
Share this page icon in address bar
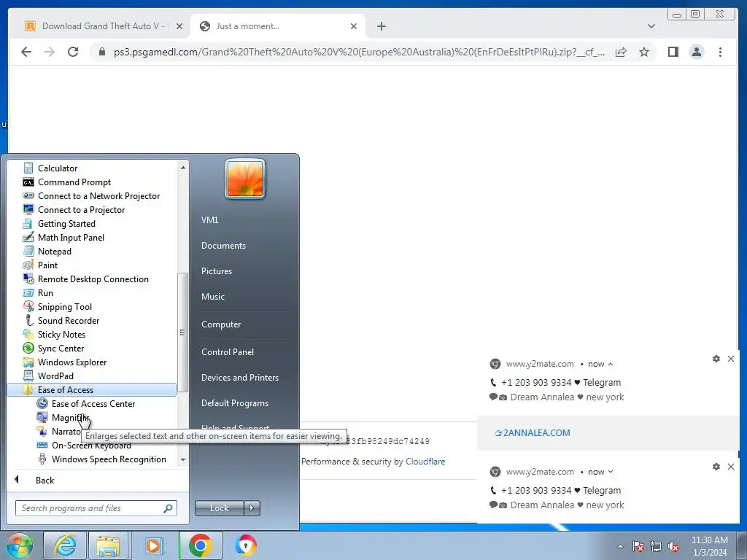pyautogui.click(x=620, y=52)
